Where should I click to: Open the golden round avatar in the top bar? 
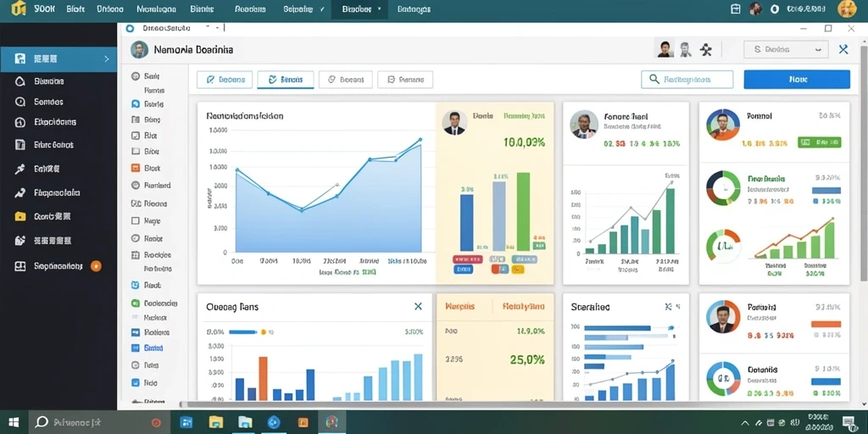click(x=847, y=8)
